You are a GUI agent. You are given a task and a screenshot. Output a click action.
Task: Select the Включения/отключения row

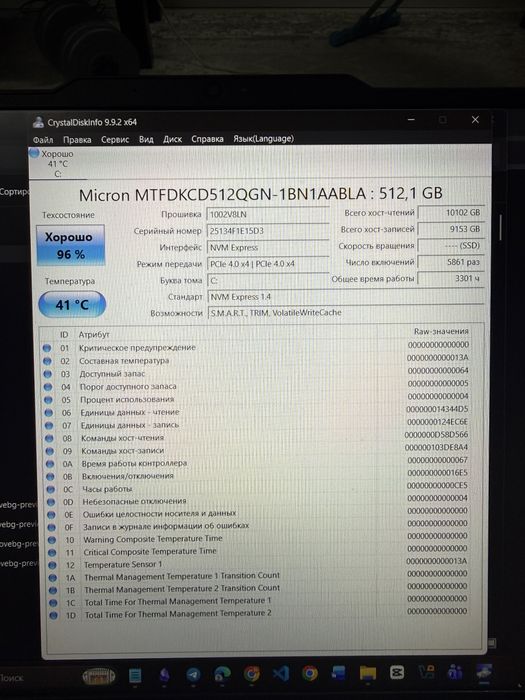click(x=257, y=475)
